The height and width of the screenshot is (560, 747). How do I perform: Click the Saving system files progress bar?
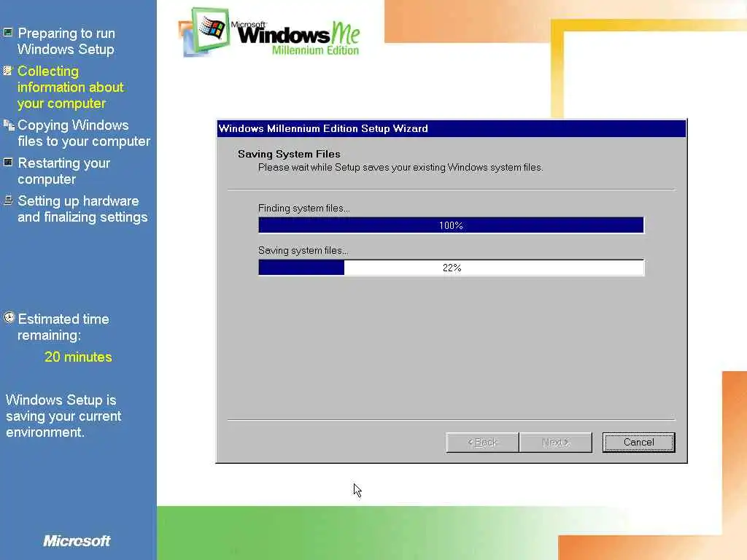tap(451, 268)
